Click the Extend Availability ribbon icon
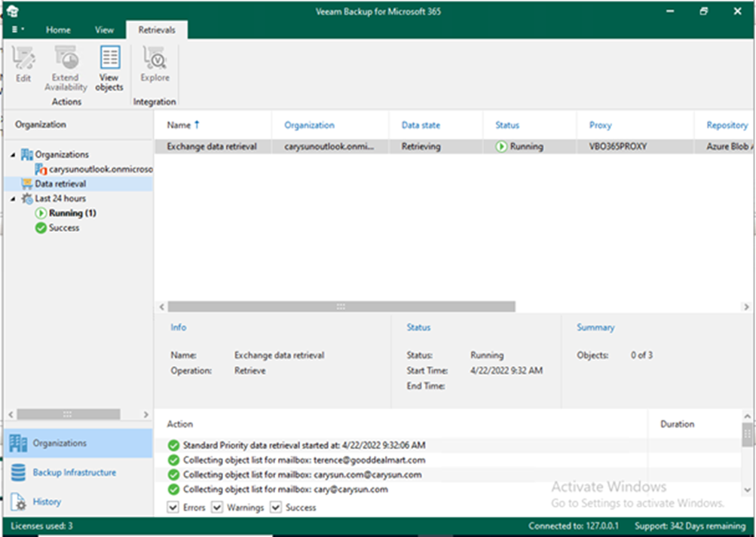The image size is (756, 537). [x=66, y=69]
